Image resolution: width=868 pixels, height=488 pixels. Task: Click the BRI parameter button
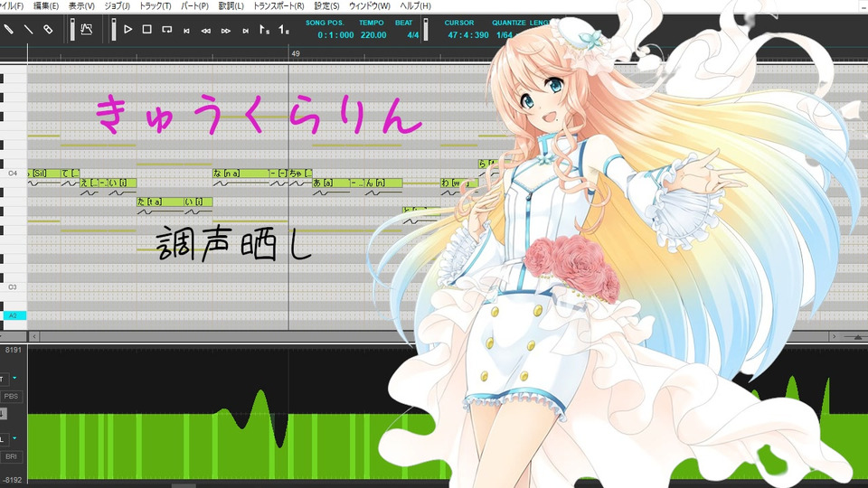(11, 456)
